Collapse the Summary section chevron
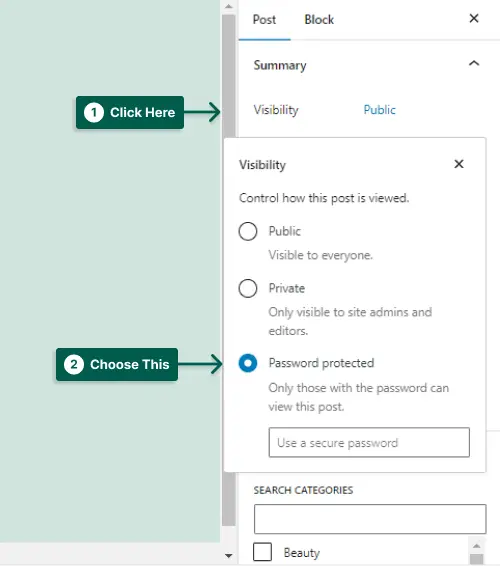The width and height of the screenshot is (500, 566). [474, 64]
